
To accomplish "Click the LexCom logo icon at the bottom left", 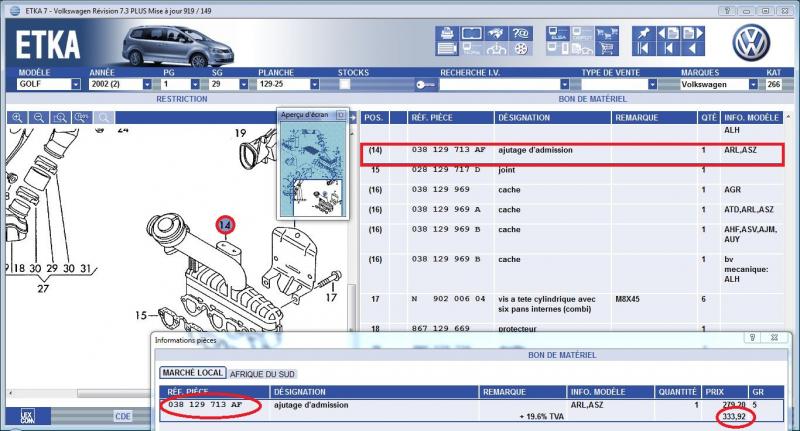I will (28, 416).
